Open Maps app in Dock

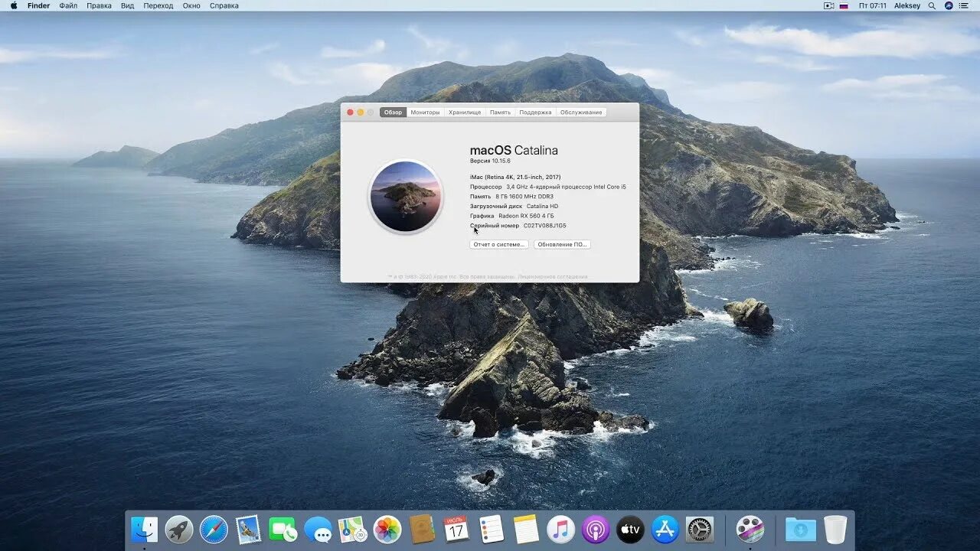[x=352, y=529]
